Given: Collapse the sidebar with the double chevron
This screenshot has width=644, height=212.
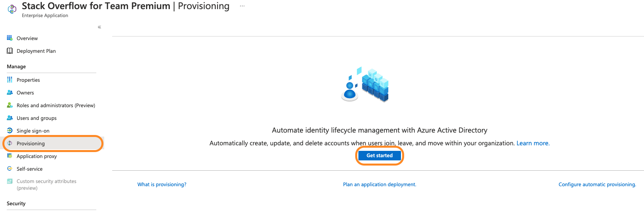Looking at the screenshot, I should click(x=99, y=27).
